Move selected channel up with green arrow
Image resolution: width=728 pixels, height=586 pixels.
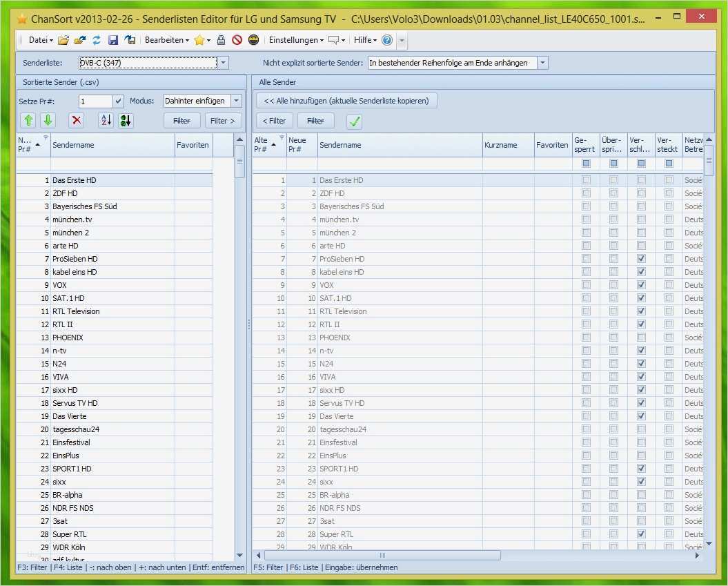point(29,119)
